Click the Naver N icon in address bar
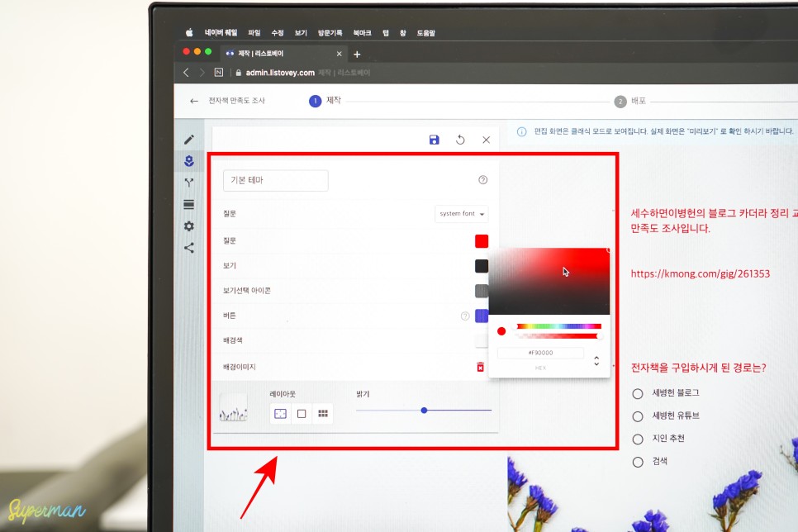 pyautogui.click(x=219, y=73)
